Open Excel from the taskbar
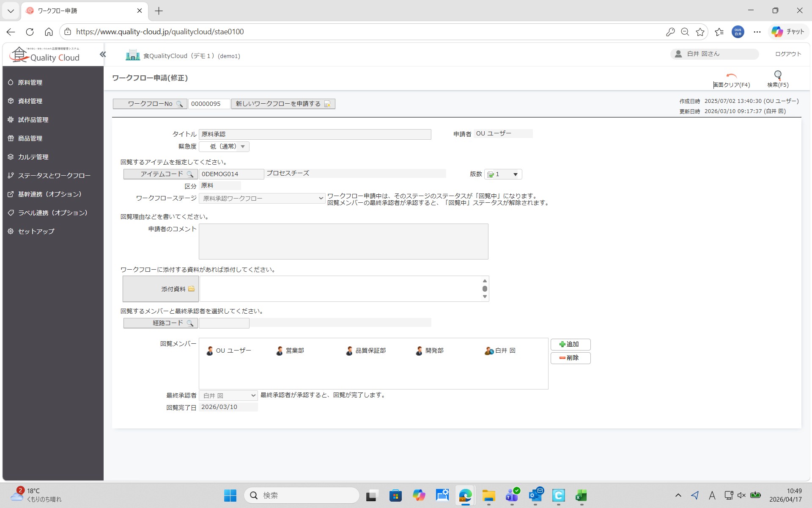This screenshot has width=812, height=508. [x=582, y=495]
